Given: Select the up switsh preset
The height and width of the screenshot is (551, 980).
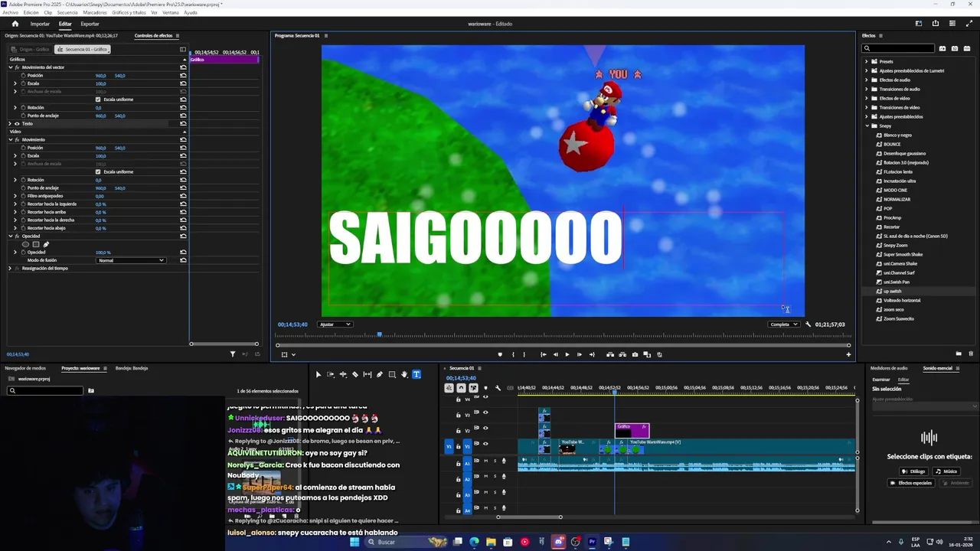Looking at the screenshot, I should pyautogui.click(x=893, y=291).
